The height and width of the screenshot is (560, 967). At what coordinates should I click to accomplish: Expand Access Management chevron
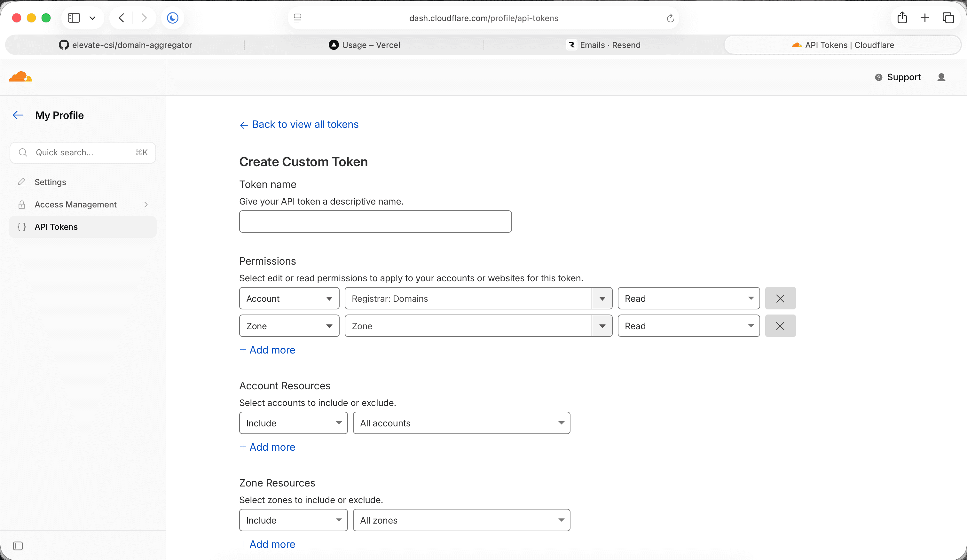[x=146, y=205]
